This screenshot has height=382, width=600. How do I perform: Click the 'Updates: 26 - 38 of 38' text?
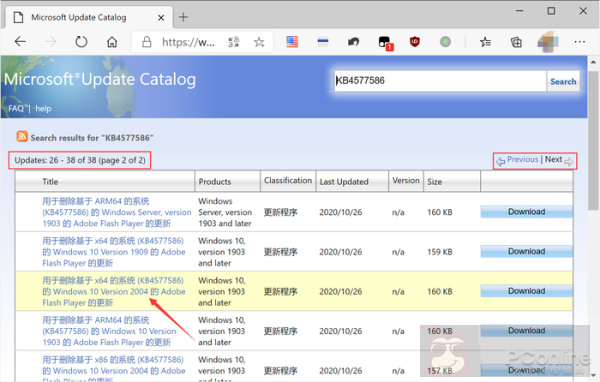pyautogui.click(x=80, y=160)
